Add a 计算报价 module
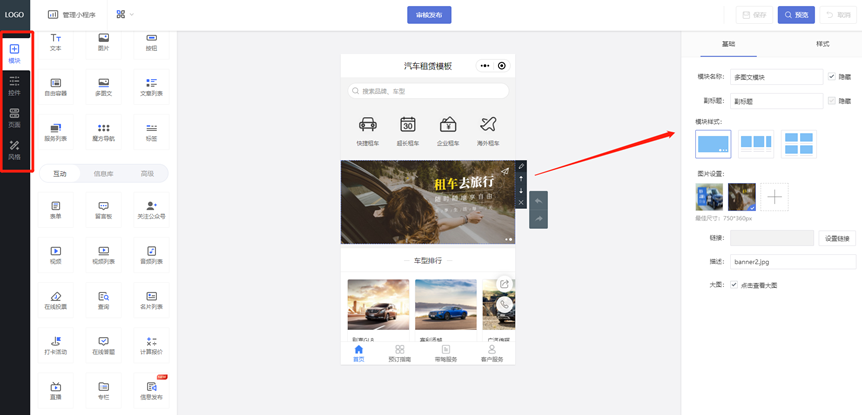 151,345
